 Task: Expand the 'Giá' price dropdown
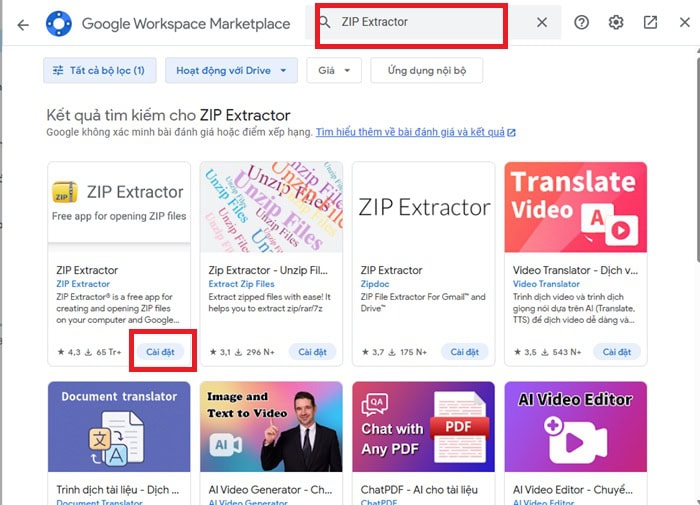pos(334,70)
